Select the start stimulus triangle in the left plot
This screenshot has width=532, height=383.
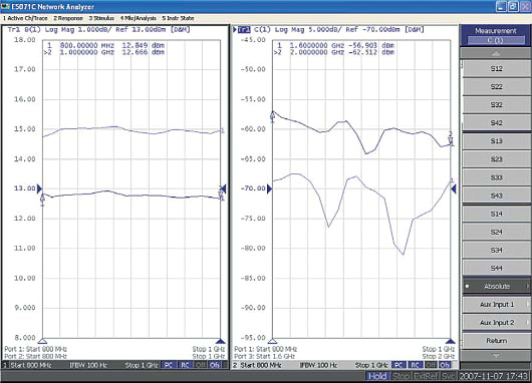click(42, 341)
